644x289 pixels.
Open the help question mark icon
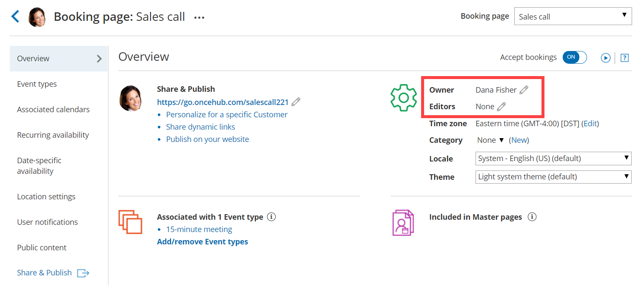coord(624,58)
